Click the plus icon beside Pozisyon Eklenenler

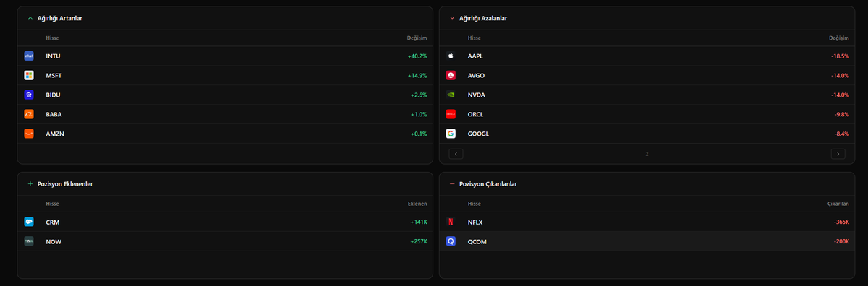coord(30,184)
